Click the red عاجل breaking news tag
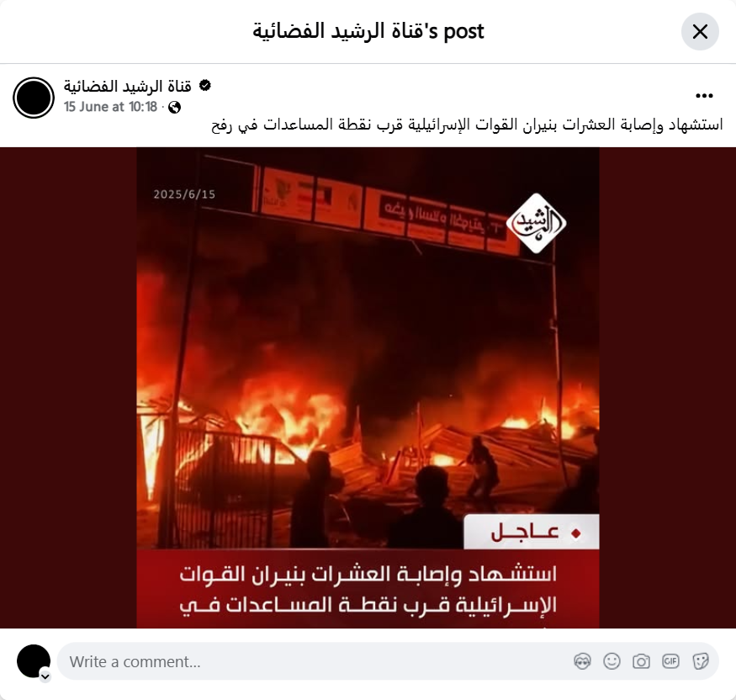Screen dimensions: 736x700 point(532,532)
